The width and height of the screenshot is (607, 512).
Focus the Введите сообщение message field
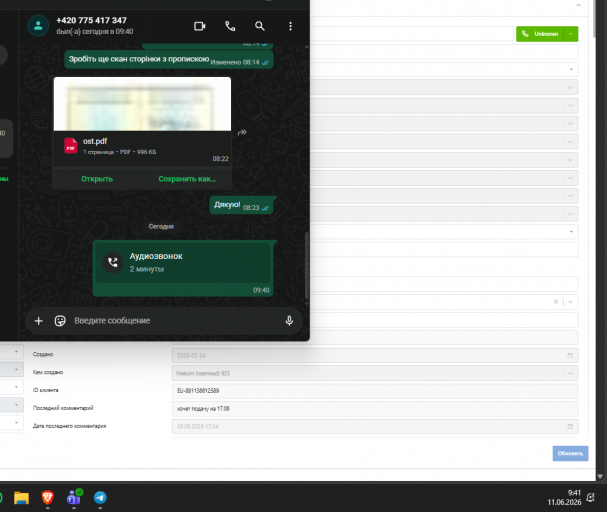pos(176,320)
